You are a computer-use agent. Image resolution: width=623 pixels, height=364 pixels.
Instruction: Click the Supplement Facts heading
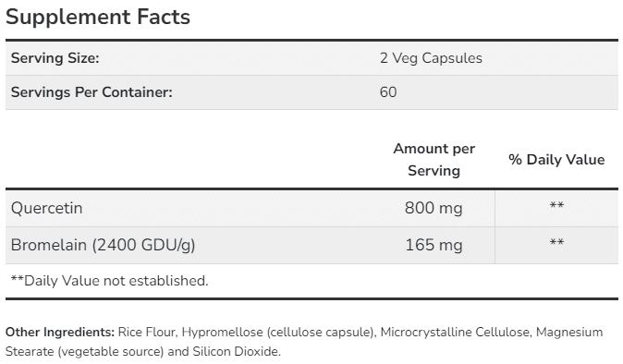(x=98, y=17)
